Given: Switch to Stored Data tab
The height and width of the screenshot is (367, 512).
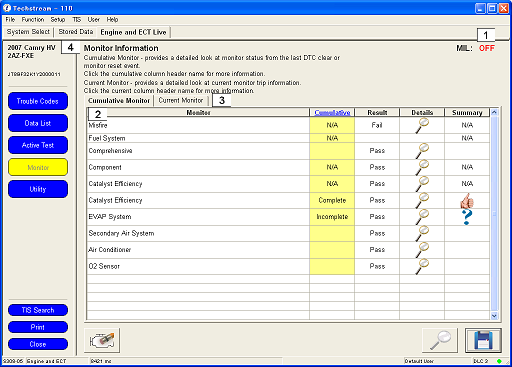Looking at the screenshot, I should pos(76,32).
